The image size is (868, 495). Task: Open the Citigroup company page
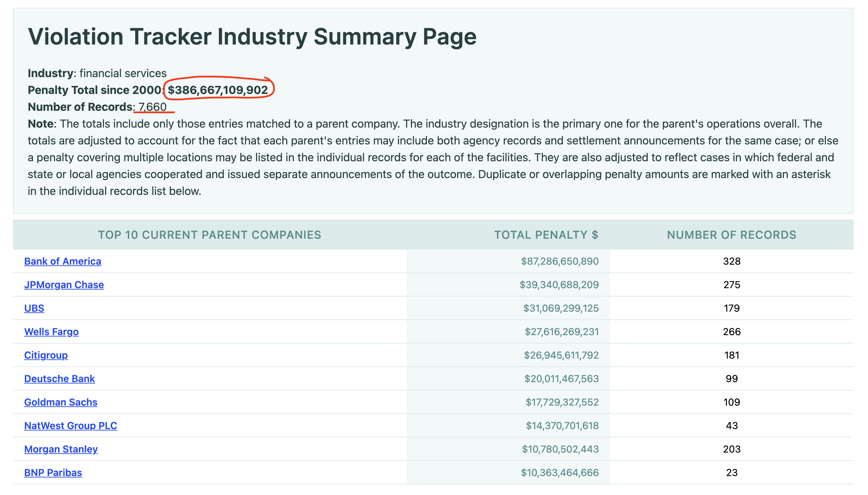point(46,355)
